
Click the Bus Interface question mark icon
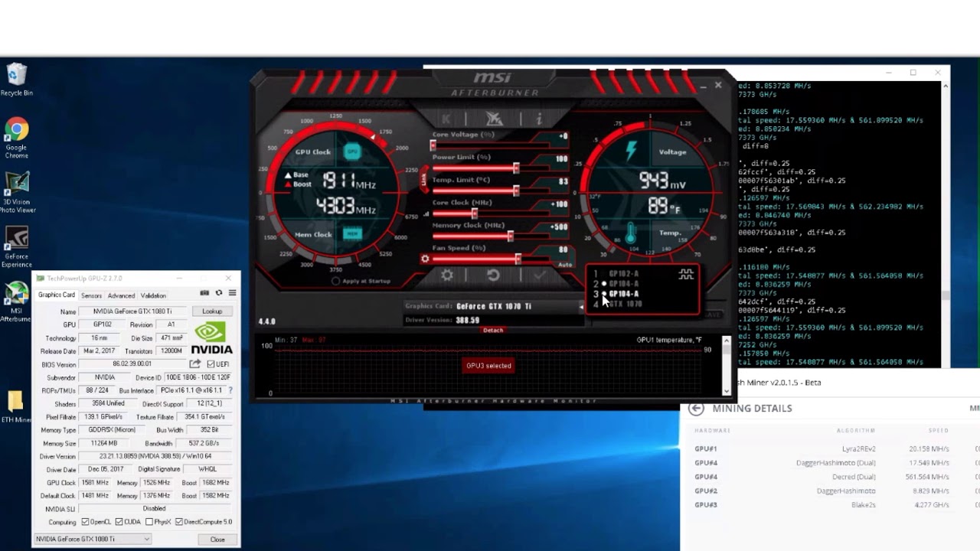tap(230, 390)
